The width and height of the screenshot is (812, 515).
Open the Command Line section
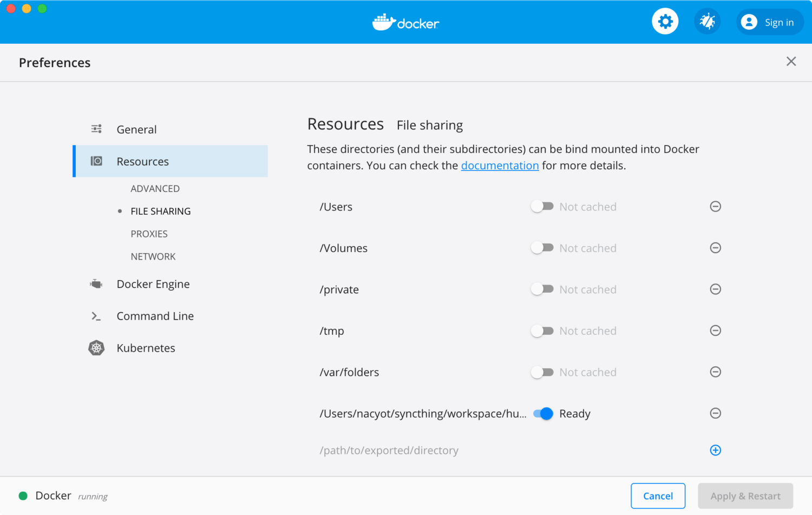pos(171,316)
